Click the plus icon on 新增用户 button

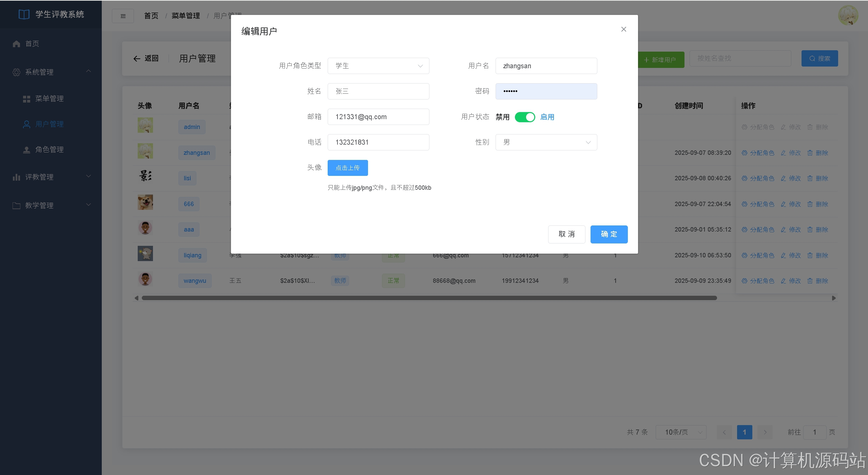646,60
